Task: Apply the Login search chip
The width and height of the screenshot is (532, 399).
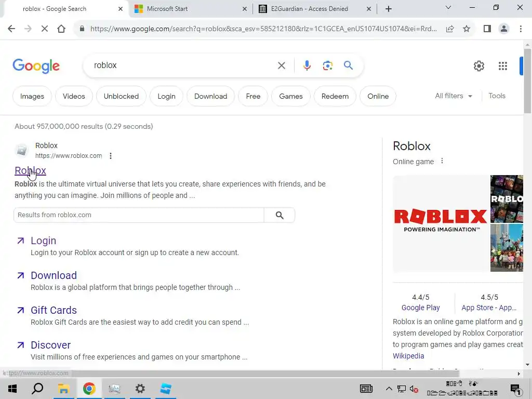Action: coord(166,96)
